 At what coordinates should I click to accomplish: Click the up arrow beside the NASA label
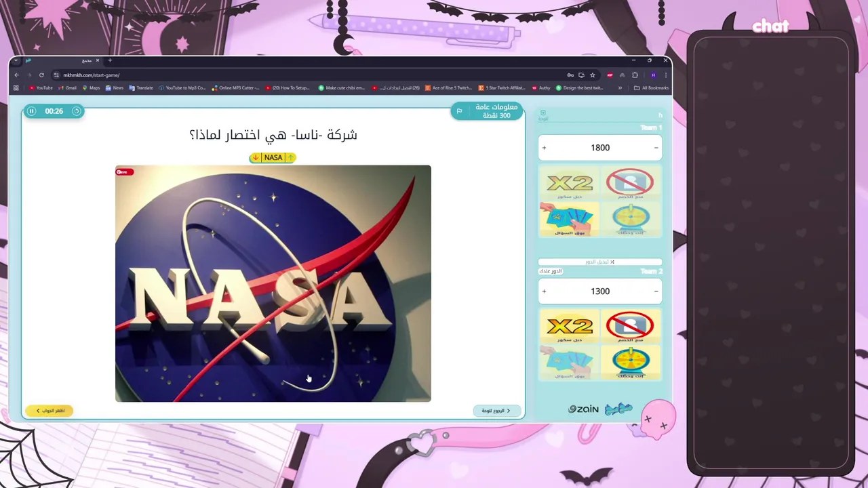(x=290, y=157)
